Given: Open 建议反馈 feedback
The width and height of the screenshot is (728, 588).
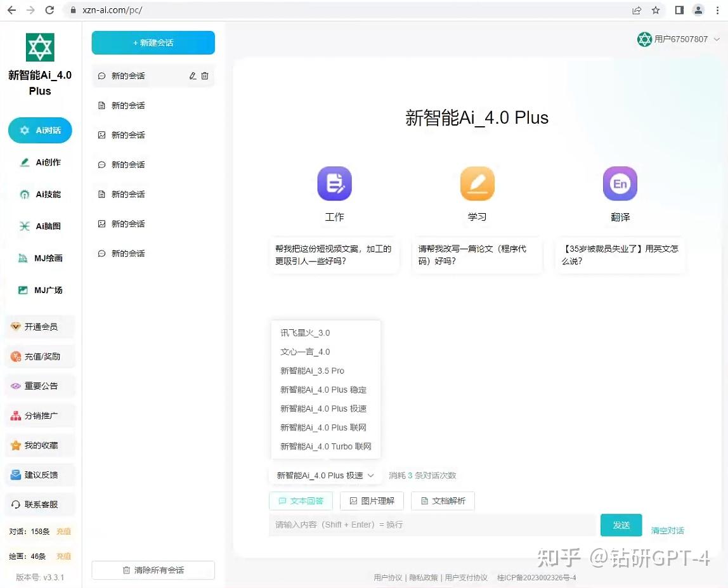Looking at the screenshot, I should click(40, 474).
